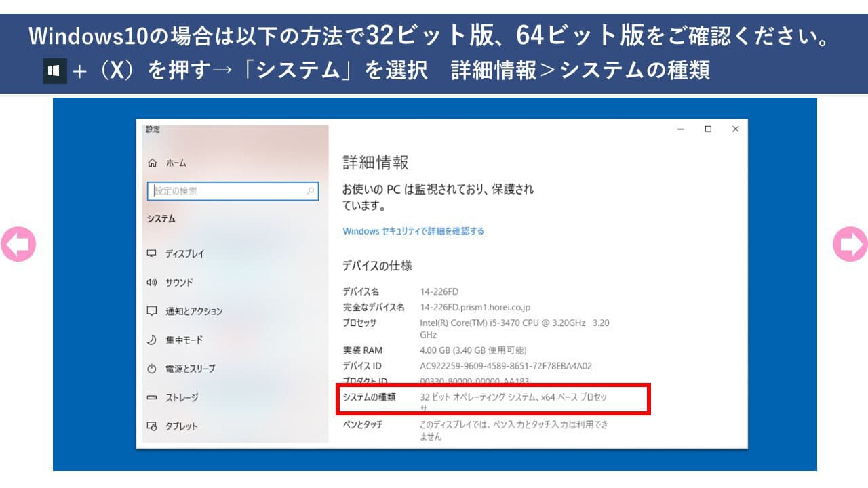Click the デバイスの仕様 section heading
This screenshot has width=868, height=488.
377,266
